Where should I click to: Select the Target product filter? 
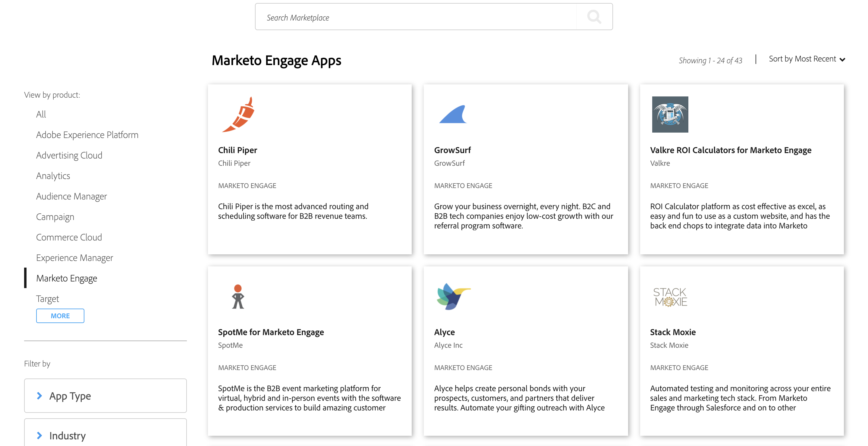[x=47, y=298]
